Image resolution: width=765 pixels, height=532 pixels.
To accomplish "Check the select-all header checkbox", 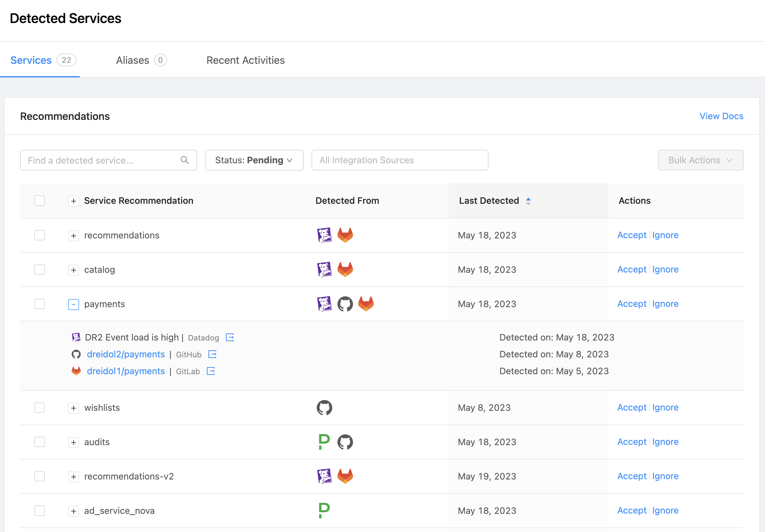I will pyautogui.click(x=40, y=201).
